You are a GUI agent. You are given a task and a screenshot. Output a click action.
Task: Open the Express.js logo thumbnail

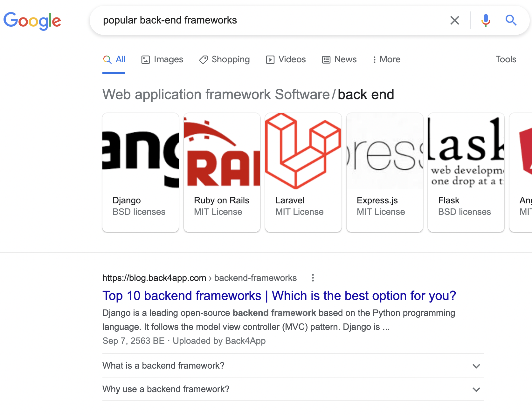click(385, 151)
